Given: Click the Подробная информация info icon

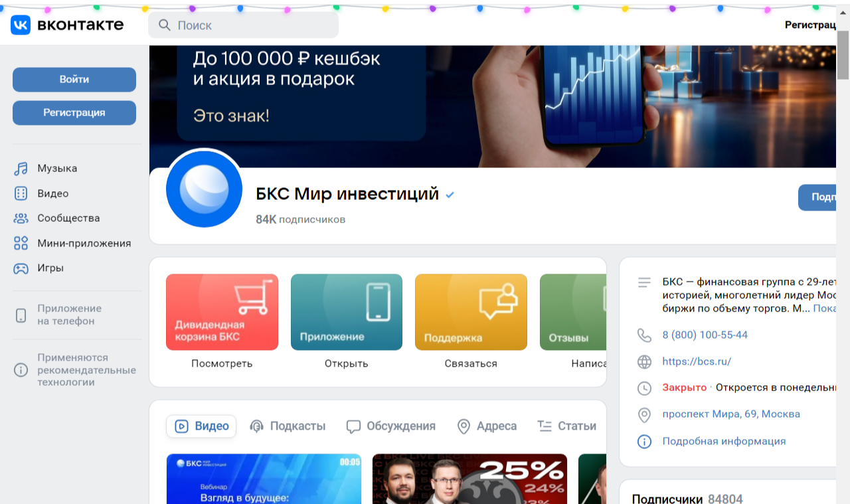Looking at the screenshot, I should [x=644, y=442].
